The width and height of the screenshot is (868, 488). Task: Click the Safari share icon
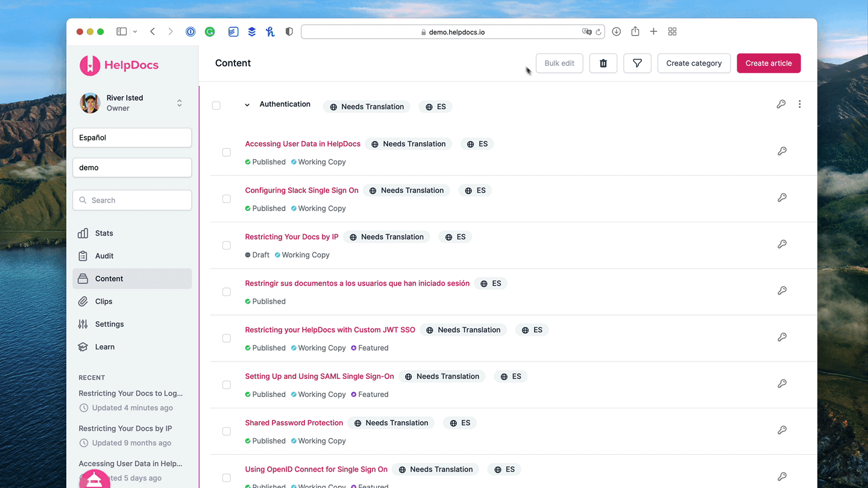coord(635,31)
